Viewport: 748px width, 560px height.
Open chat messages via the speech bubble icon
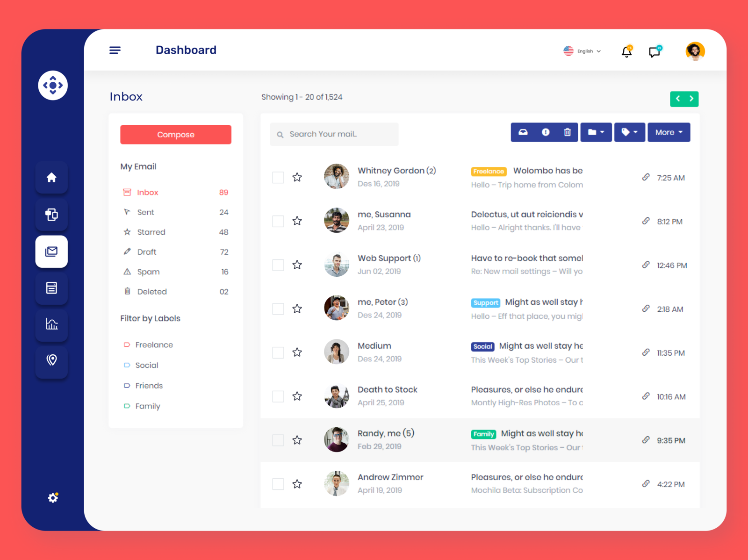[654, 51]
